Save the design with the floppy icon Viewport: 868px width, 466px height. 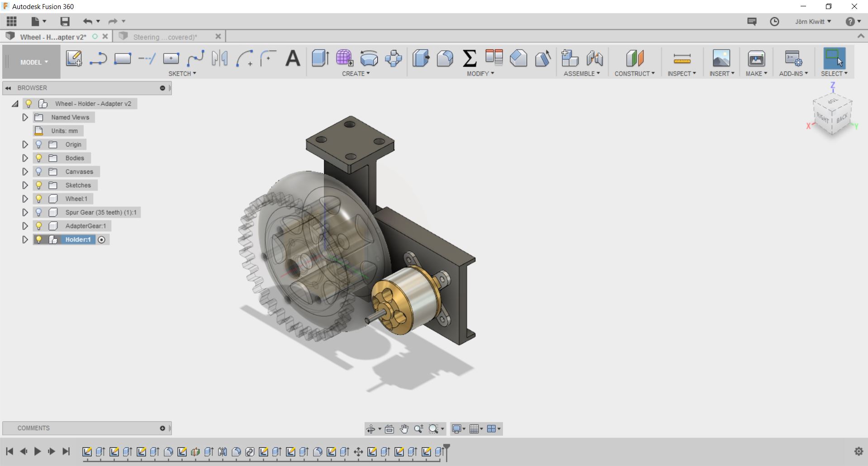click(65, 21)
